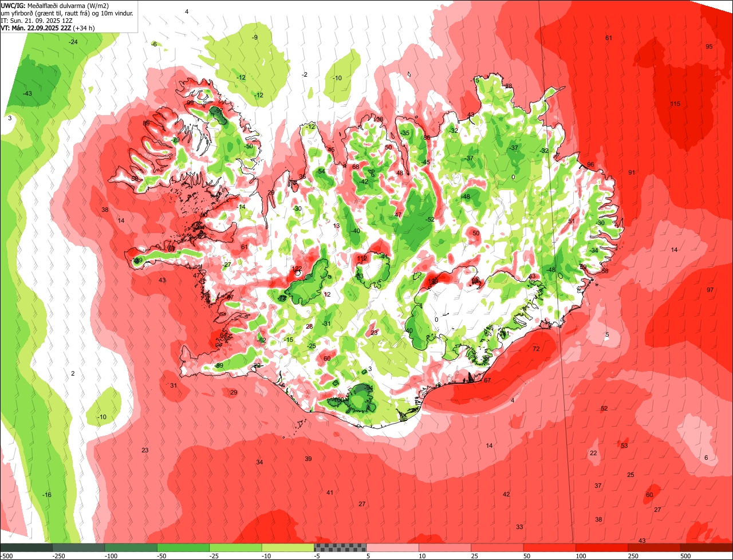The height and width of the screenshot is (560, 733).
Task: Click the 51 value in east Iceland
Action: (571, 221)
